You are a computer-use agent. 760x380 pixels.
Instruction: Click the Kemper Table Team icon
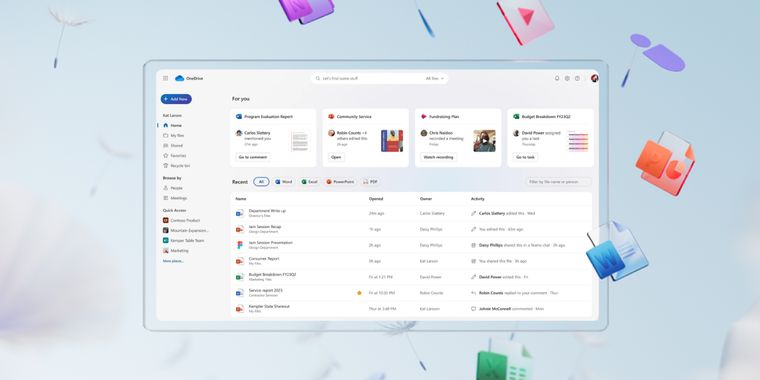click(x=166, y=240)
